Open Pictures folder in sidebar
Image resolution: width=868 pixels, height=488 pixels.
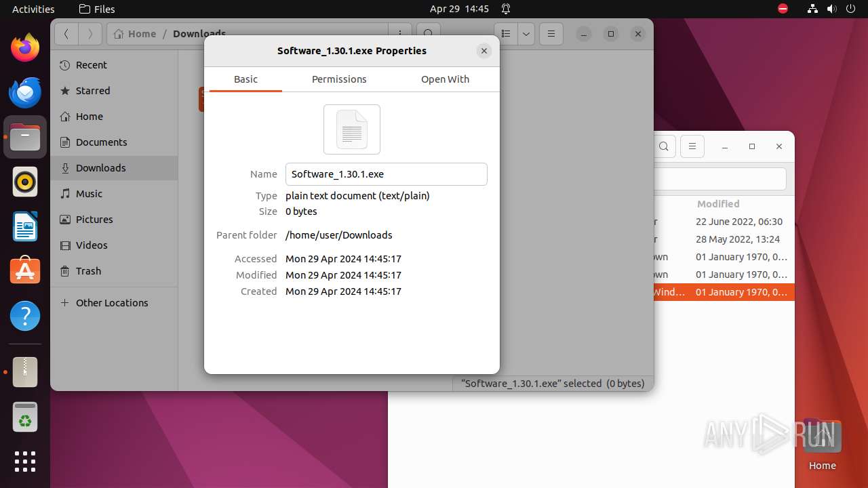[114, 220]
